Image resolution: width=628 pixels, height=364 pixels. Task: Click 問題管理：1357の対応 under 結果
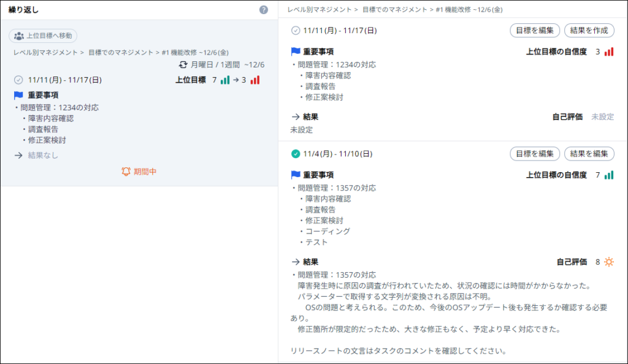[337, 275]
